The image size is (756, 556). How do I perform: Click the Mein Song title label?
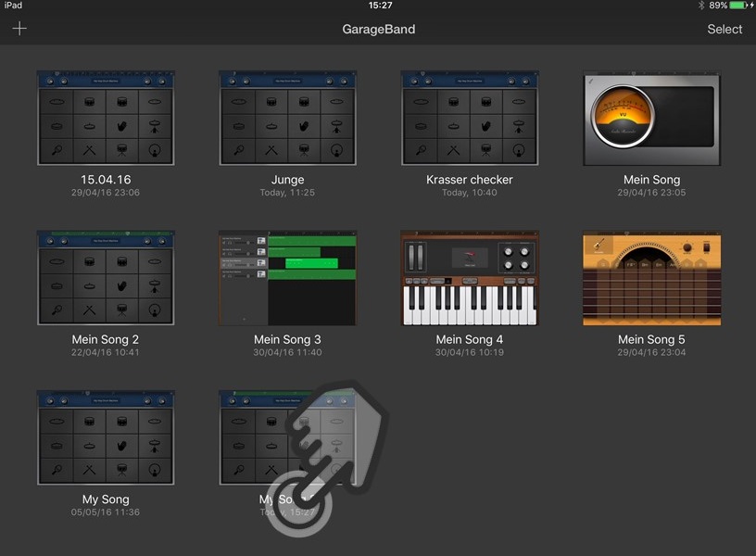click(652, 180)
